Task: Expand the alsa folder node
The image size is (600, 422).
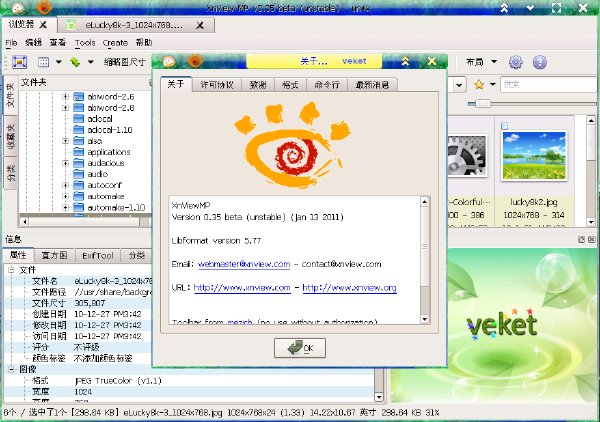Action: click(65, 141)
